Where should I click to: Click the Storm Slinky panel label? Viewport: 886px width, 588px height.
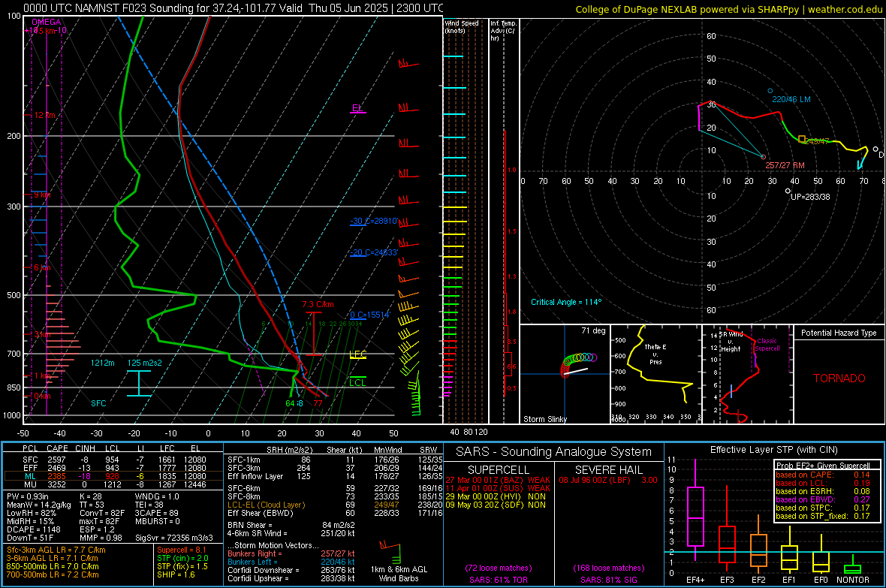pyautogui.click(x=544, y=419)
